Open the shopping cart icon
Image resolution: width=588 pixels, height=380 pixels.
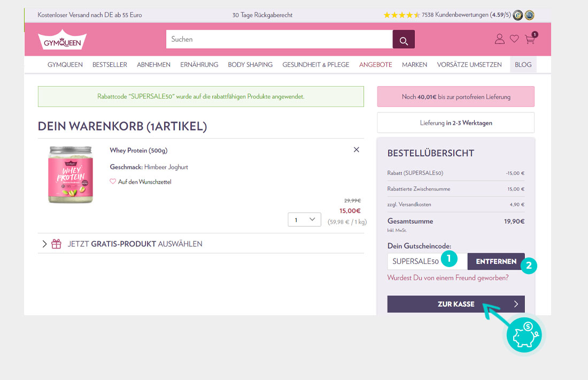click(x=530, y=39)
